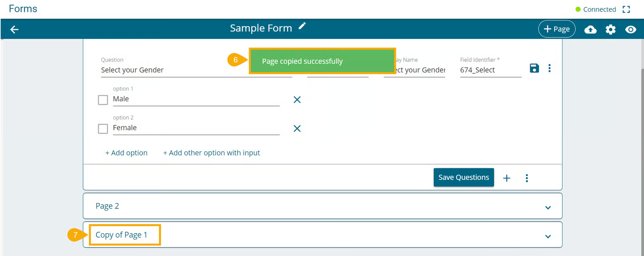The image size is (644, 256).
Task: Edit the Sample Form title pencil icon
Action: pyautogui.click(x=302, y=26)
